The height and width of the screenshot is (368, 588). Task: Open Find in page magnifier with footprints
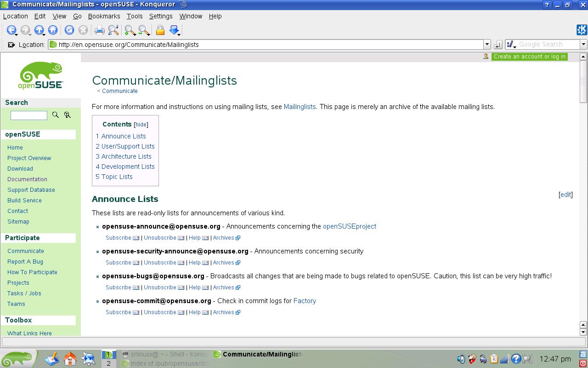pyautogui.click(x=113, y=30)
